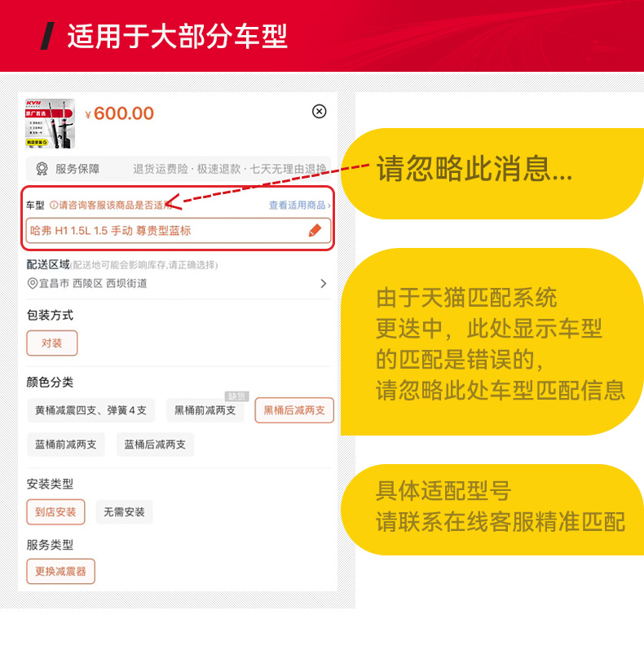Open the KYB shock absorber product thumbnail
This screenshot has width=644, height=668.
point(50,123)
